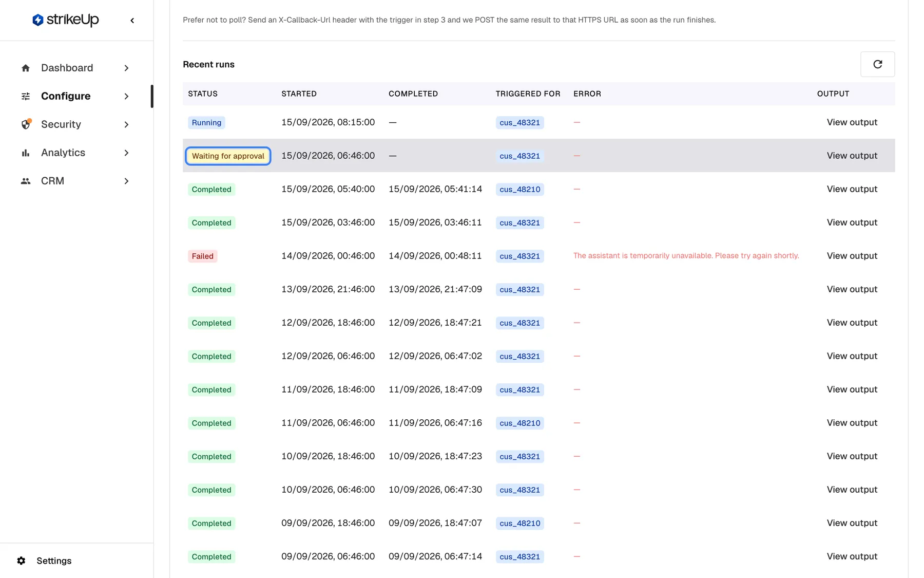This screenshot has height=578, width=924.
Task: View output for run started 12/09/2026, 18:46:00
Action: tap(852, 323)
